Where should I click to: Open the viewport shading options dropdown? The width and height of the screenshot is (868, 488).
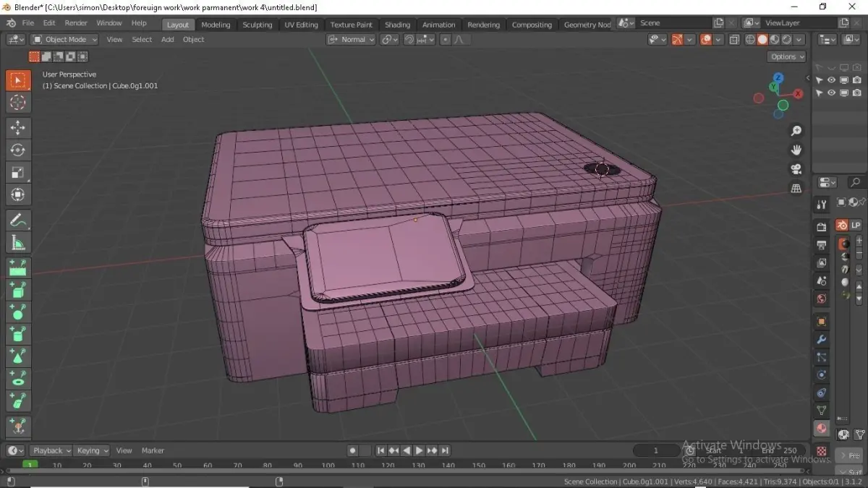coord(799,40)
